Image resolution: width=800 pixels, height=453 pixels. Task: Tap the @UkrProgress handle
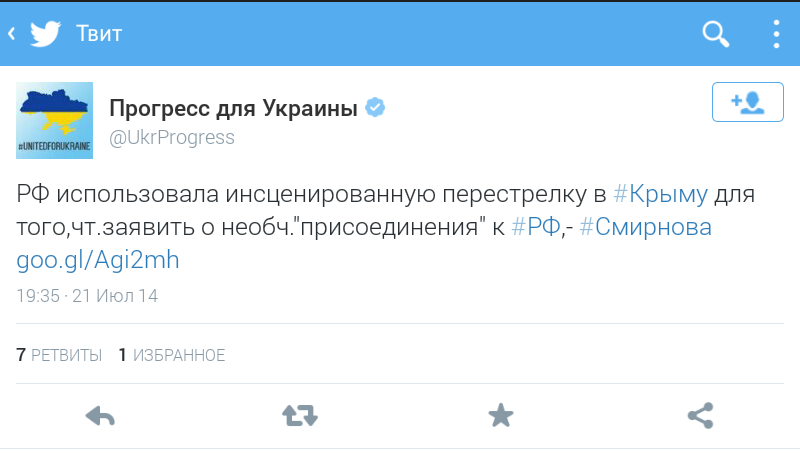[171, 137]
